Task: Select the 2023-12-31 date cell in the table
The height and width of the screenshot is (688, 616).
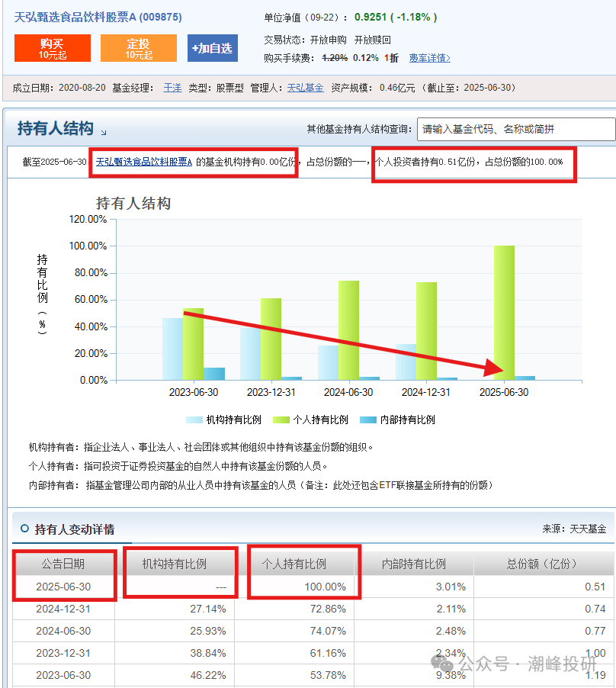Action: point(63,653)
